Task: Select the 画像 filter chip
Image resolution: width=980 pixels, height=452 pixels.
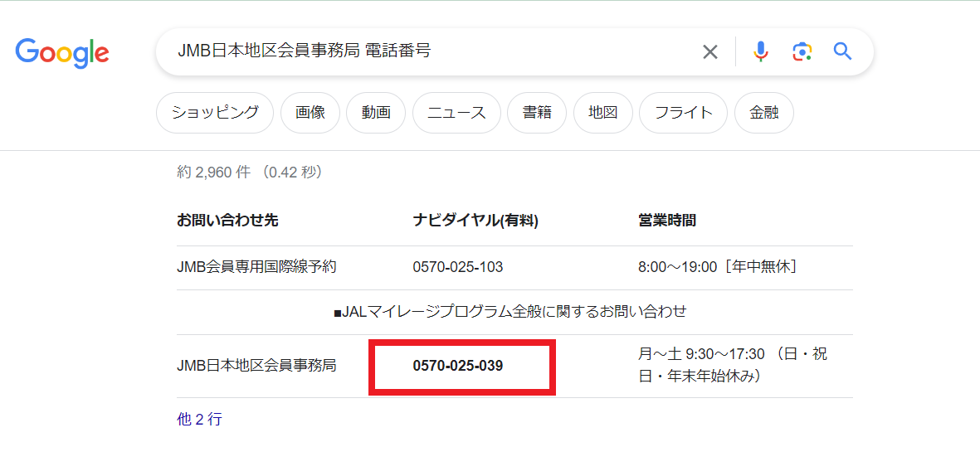Action: click(310, 113)
